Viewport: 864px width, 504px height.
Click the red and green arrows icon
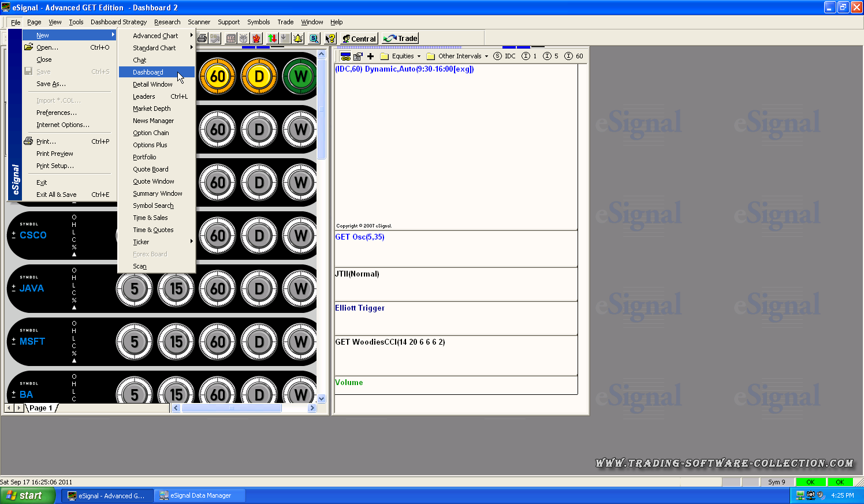pos(272,39)
